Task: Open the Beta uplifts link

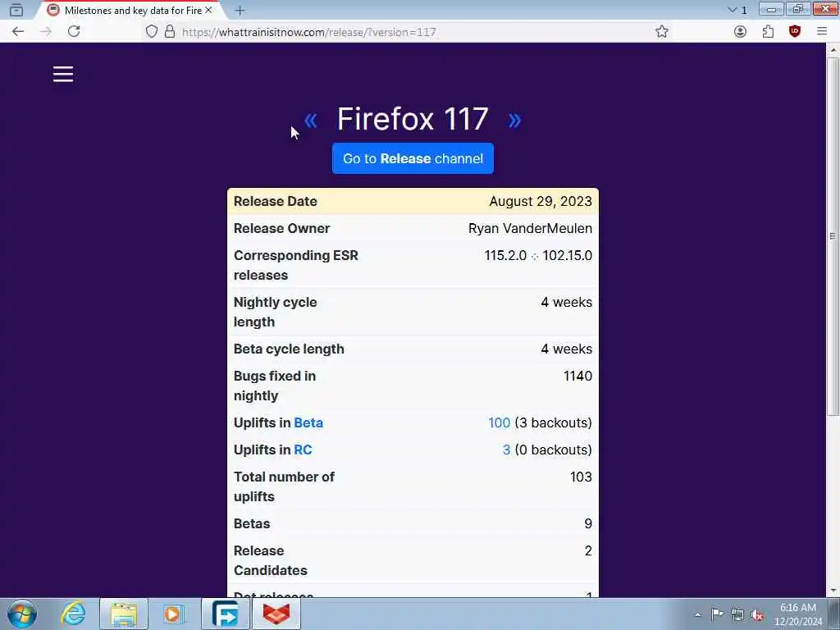Action: pyautogui.click(x=308, y=422)
